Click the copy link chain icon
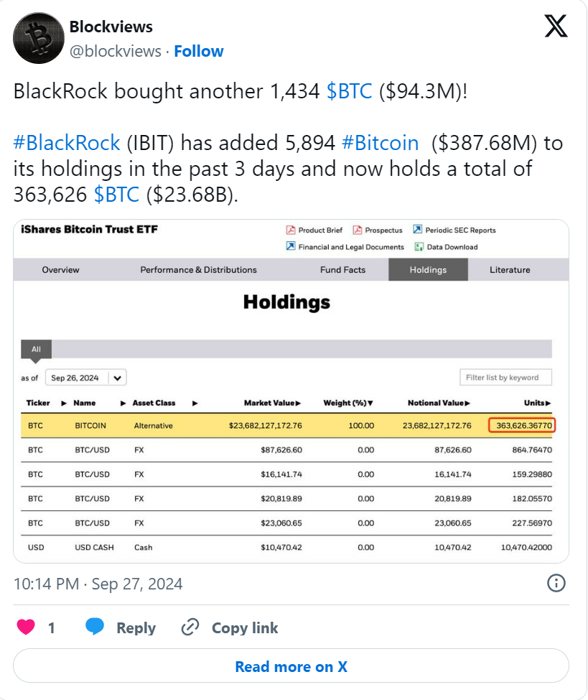The height and width of the screenshot is (700, 588). click(190, 627)
